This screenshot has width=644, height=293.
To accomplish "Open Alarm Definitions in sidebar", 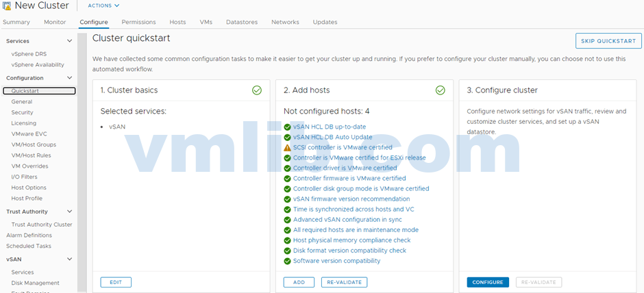I will click(29, 235).
